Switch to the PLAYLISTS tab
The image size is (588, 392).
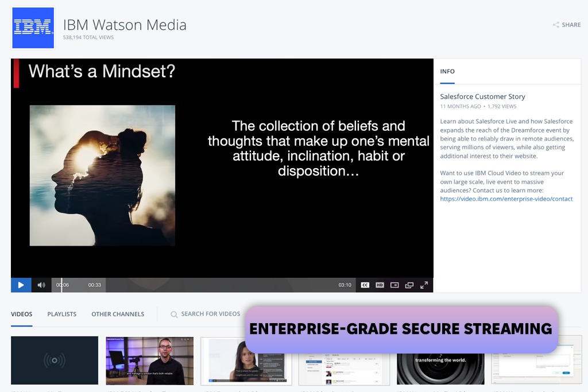coord(62,314)
